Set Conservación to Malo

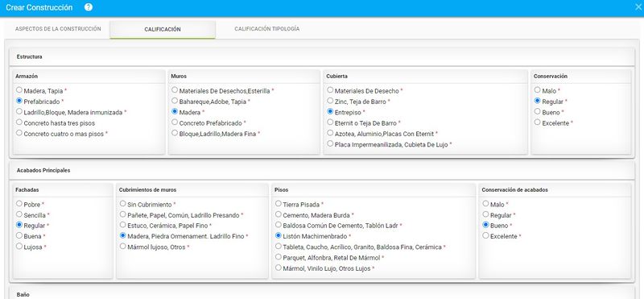click(x=538, y=89)
